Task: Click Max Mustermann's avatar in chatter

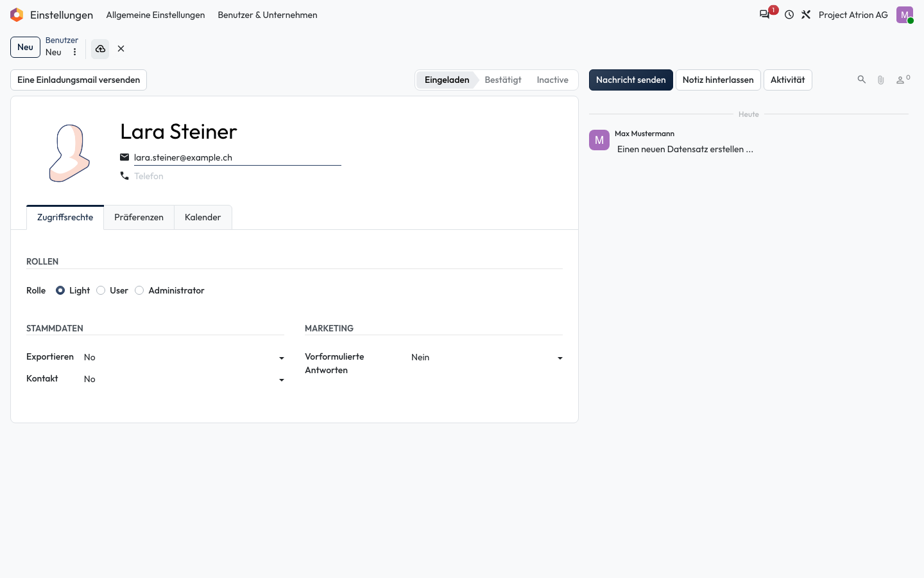Action: coord(599,140)
